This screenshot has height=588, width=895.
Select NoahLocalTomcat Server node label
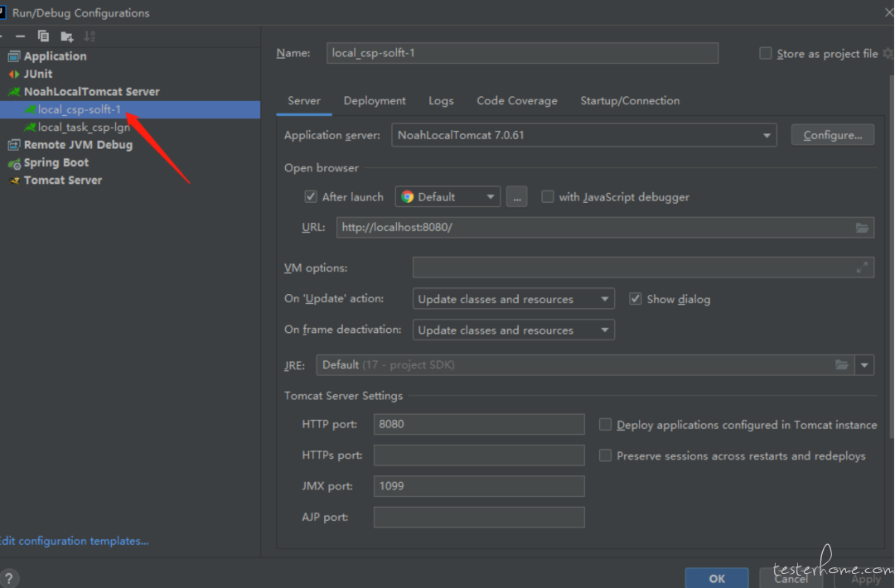click(x=91, y=92)
